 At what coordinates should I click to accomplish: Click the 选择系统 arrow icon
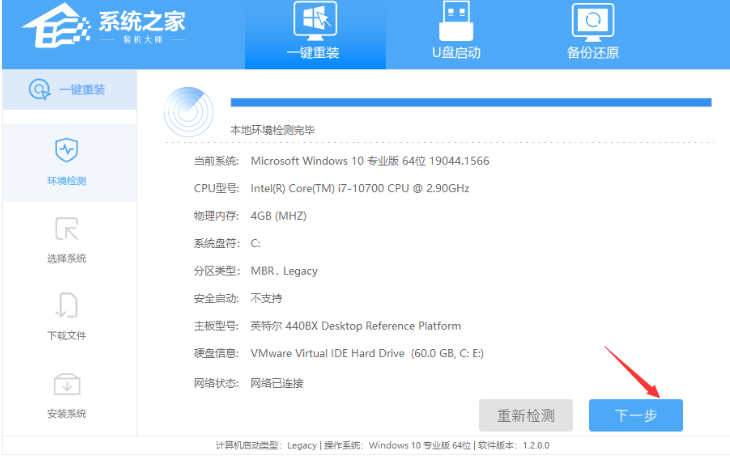67,229
